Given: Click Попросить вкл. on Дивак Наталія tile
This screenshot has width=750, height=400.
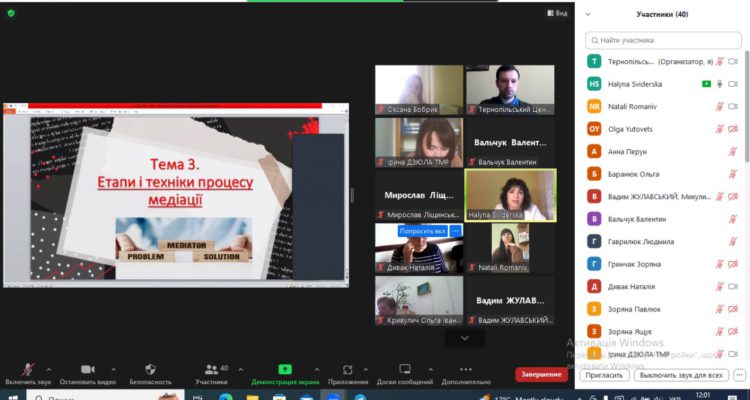Looking at the screenshot, I should tap(423, 231).
